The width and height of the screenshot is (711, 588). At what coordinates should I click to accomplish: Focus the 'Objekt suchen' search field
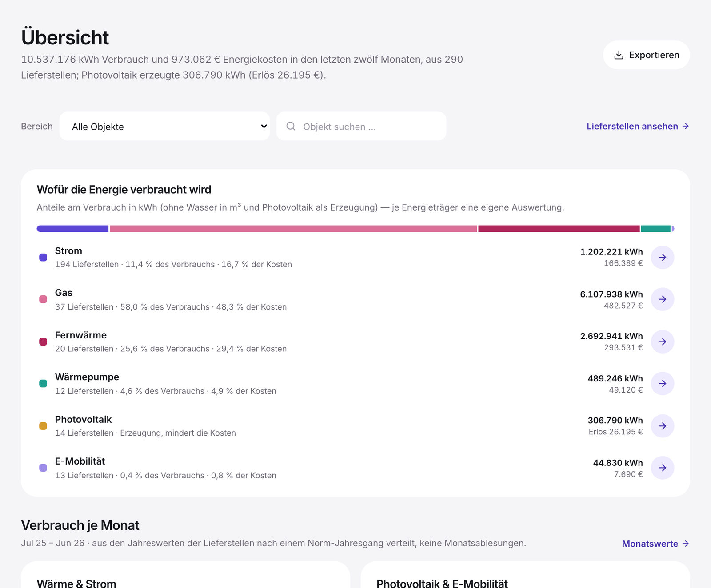[361, 126]
